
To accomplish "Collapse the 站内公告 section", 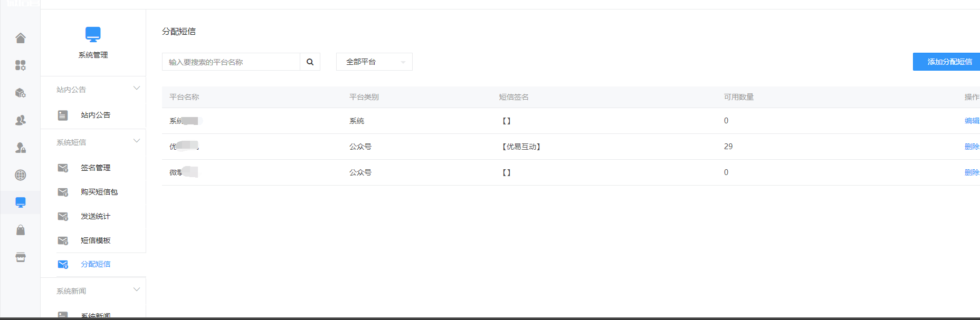I will point(137,88).
